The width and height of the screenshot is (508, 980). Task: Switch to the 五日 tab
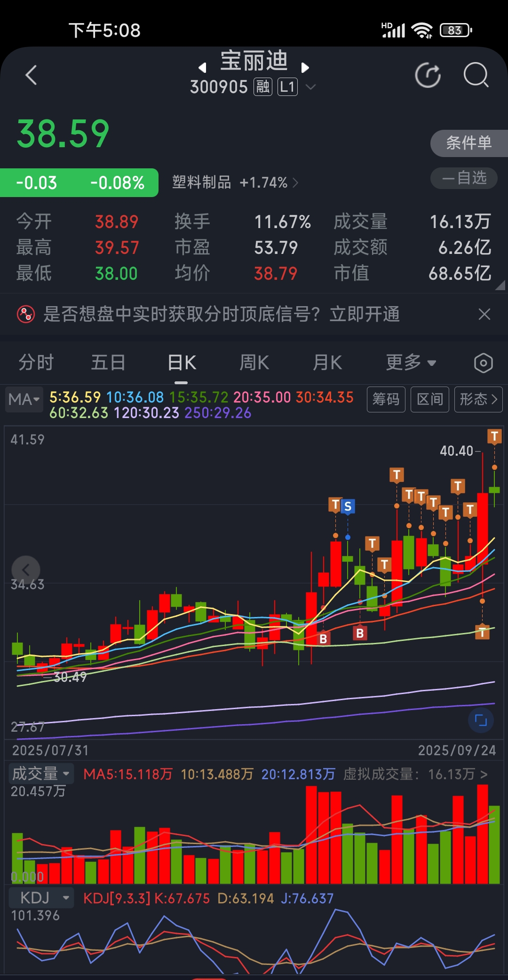[108, 363]
